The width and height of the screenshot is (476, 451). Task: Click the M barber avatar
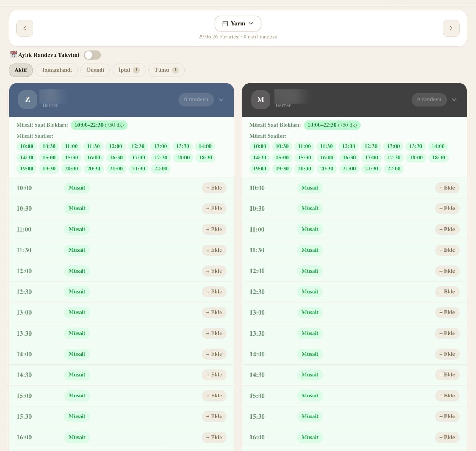[x=261, y=99]
